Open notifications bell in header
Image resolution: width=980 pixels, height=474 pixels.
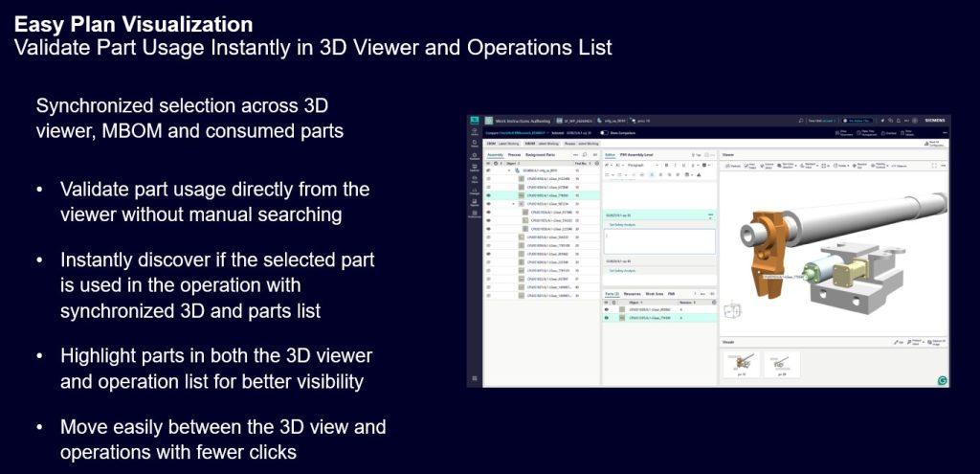898,121
